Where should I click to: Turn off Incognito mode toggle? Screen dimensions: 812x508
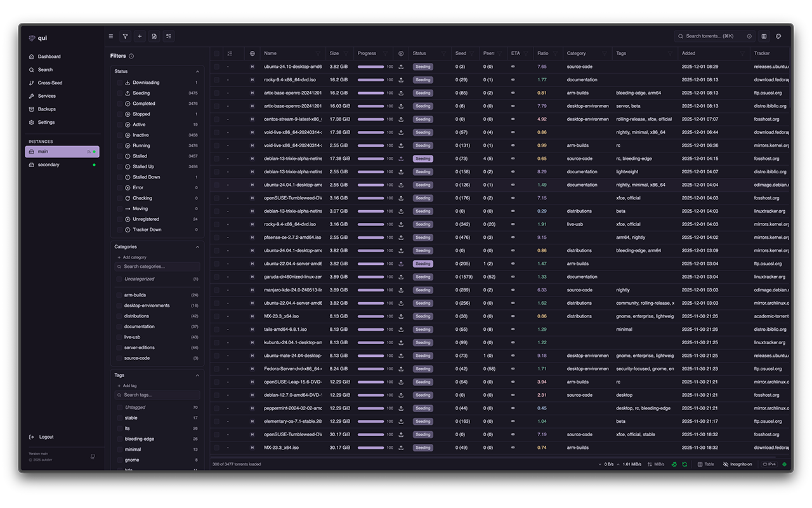point(737,464)
